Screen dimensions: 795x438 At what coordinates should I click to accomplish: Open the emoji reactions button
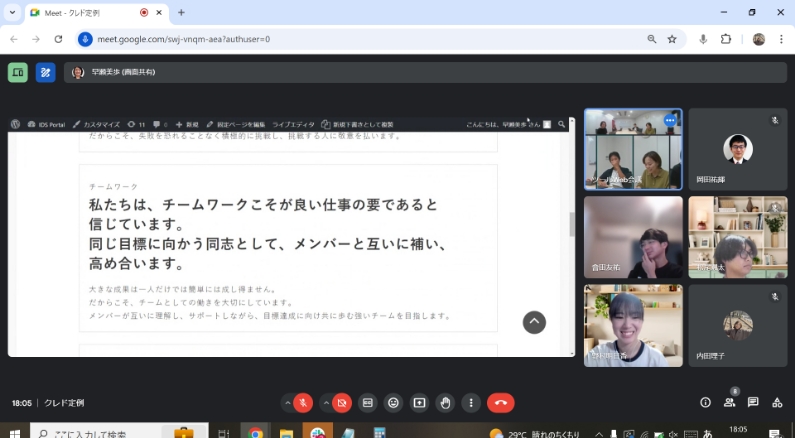point(393,403)
